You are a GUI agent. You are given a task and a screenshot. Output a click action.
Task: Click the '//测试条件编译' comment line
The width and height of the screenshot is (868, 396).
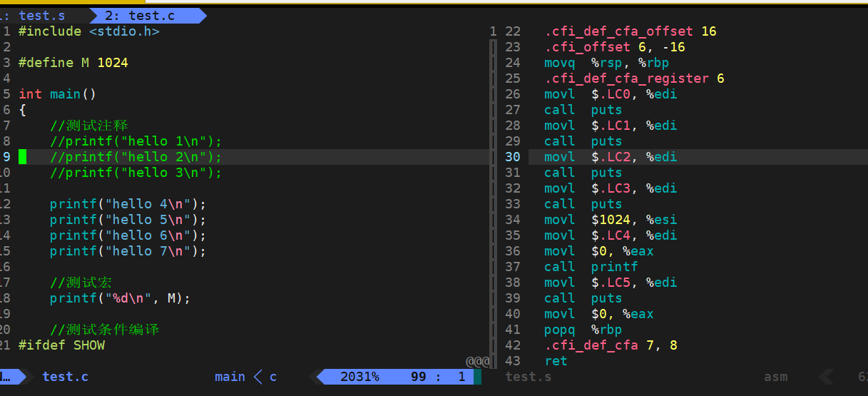tap(105, 330)
